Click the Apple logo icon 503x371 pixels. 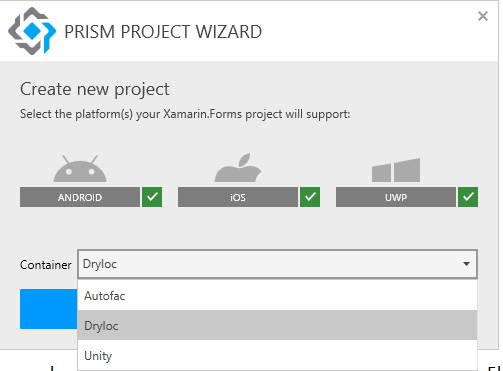(238, 168)
